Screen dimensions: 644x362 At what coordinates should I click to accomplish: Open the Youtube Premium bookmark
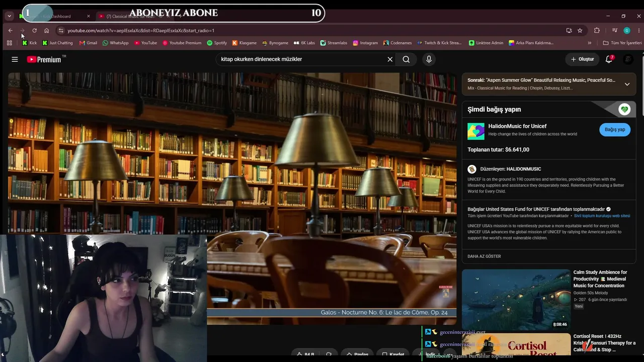click(182, 43)
